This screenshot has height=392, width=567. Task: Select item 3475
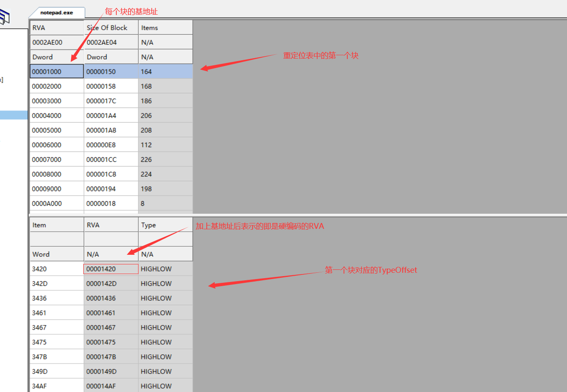pyautogui.click(x=57, y=342)
